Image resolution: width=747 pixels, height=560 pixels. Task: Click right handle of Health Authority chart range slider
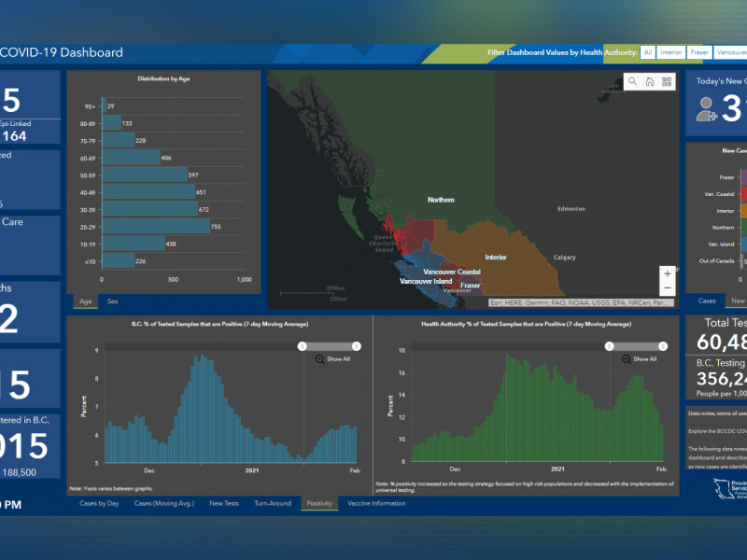(664, 346)
